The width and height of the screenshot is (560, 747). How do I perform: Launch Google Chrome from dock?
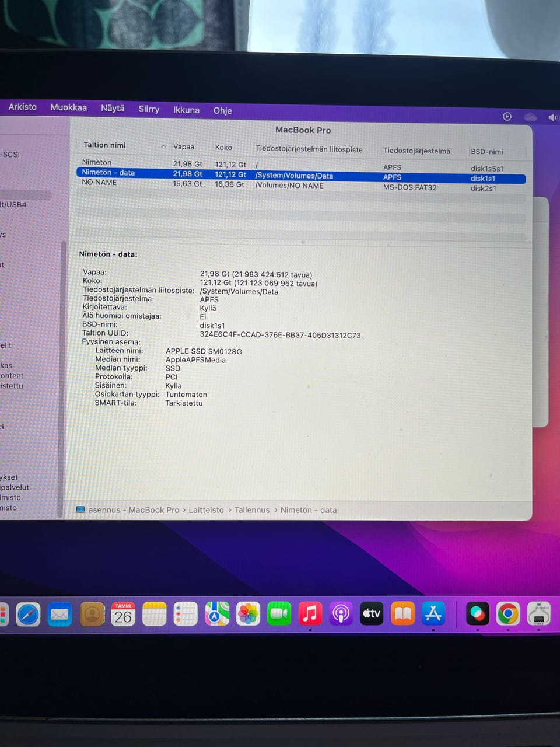[508, 614]
